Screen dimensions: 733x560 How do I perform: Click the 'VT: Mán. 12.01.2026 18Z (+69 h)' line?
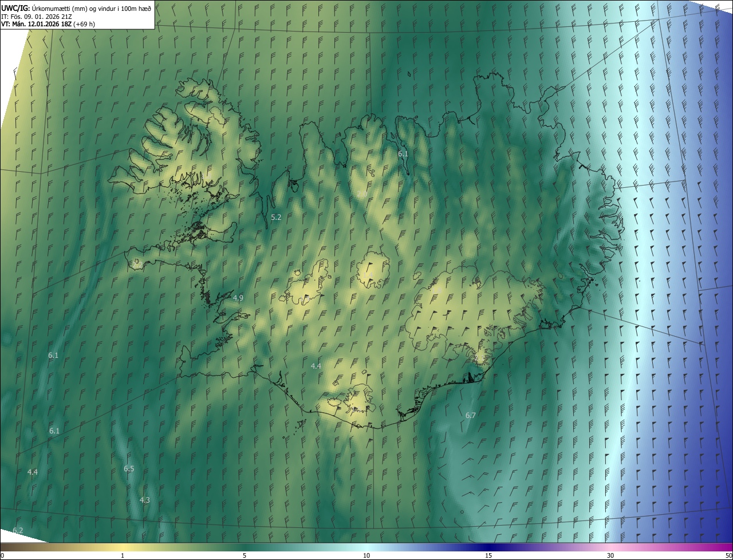click(x=48, y=24)
